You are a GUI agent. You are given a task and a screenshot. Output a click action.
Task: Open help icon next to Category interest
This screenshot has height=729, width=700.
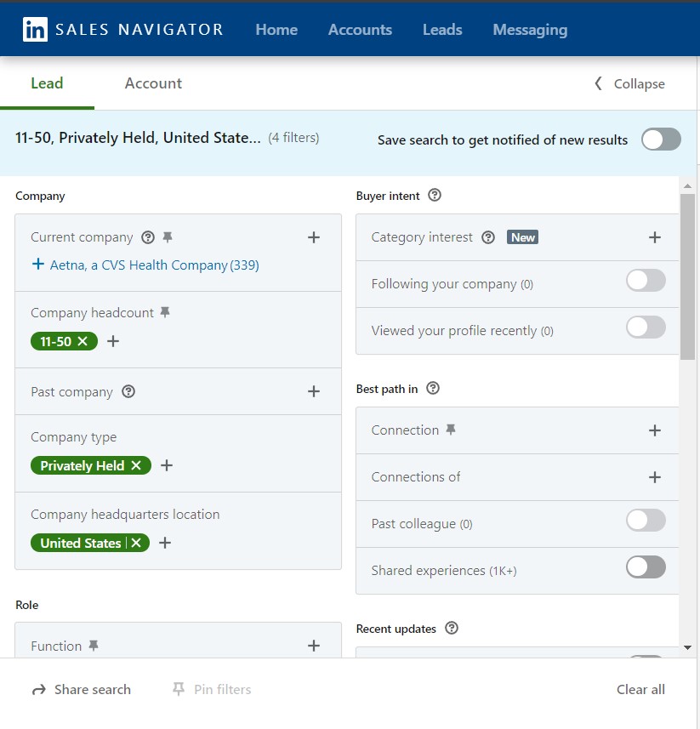488,237
